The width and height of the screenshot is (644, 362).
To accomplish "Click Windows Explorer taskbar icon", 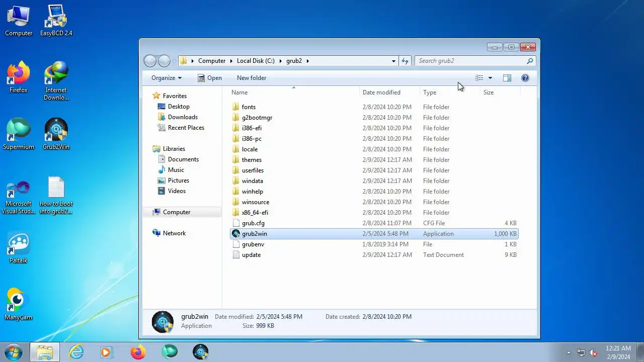I will [x=45, y=352].
